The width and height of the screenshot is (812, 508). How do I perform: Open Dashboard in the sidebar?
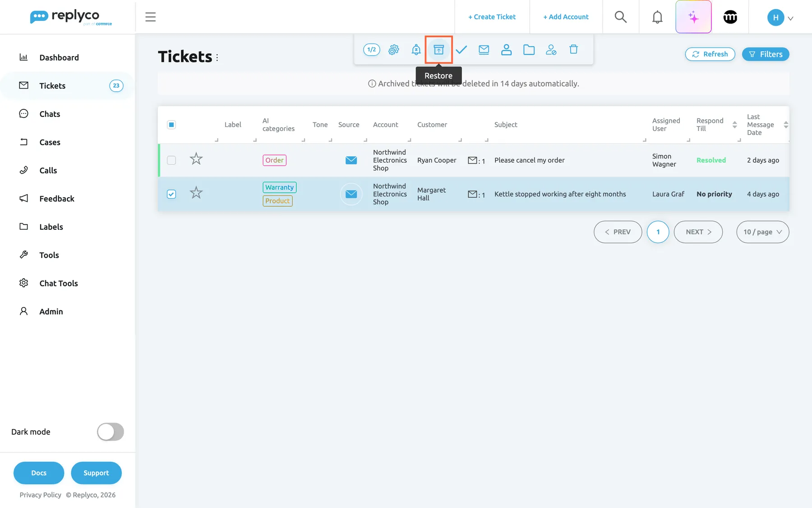pyautogui.click(x=59, y=57)
